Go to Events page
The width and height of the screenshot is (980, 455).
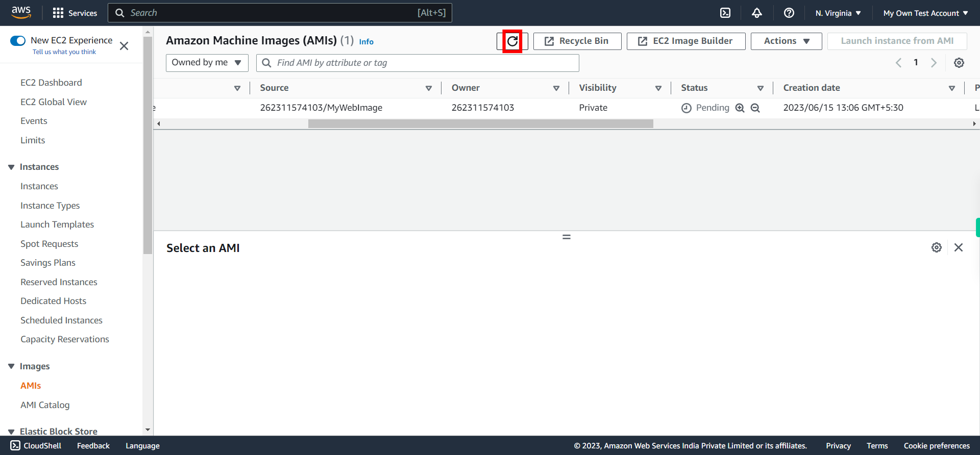tap(34, 121)
